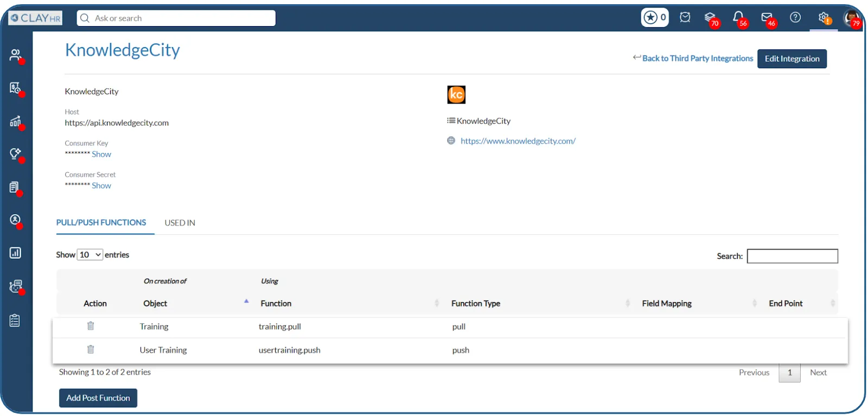Screen dimensions: 868x416
Task: Click the usertraining.push function cell
Action: [x=289, y=350]
